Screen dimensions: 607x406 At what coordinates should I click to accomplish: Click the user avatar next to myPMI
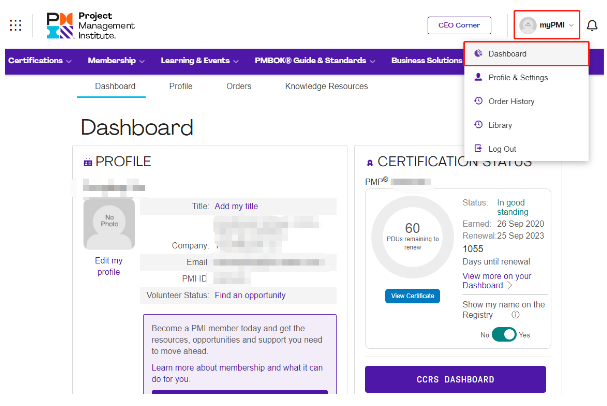click(x=527, y=25)
